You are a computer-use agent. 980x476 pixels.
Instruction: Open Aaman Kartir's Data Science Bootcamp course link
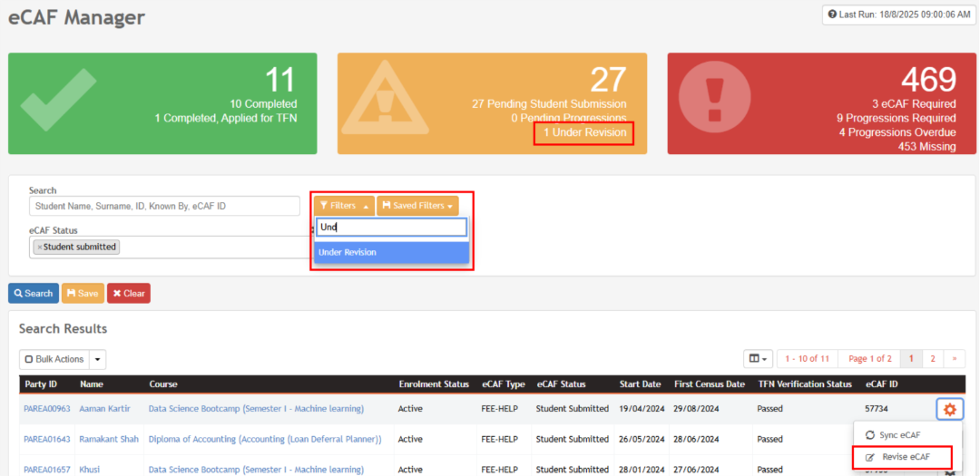tap(256, 409)
